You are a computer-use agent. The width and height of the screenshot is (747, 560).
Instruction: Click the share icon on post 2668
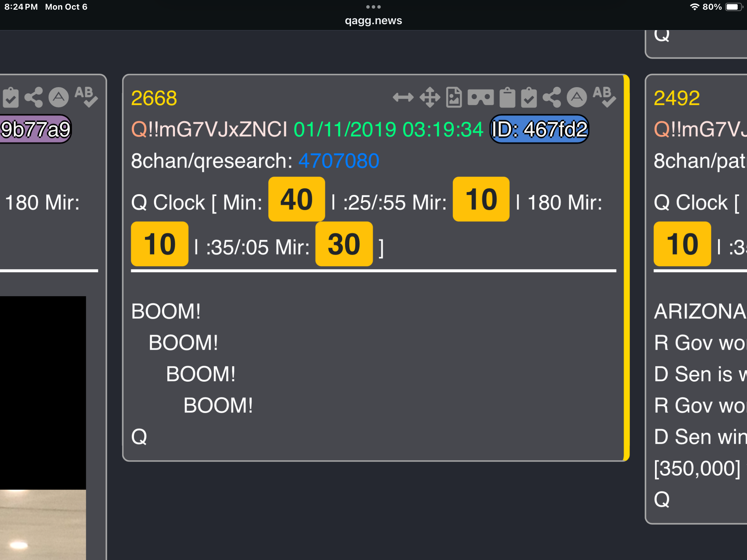552,97
